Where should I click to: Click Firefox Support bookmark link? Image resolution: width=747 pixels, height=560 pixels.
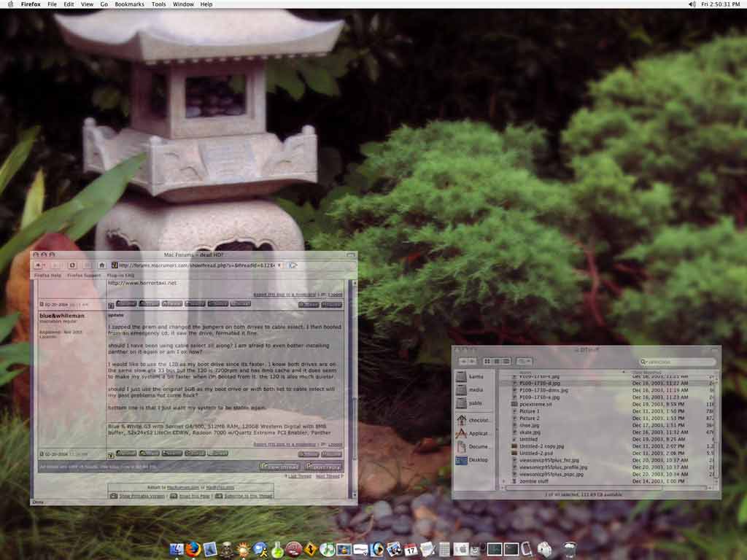pos(84,275)
